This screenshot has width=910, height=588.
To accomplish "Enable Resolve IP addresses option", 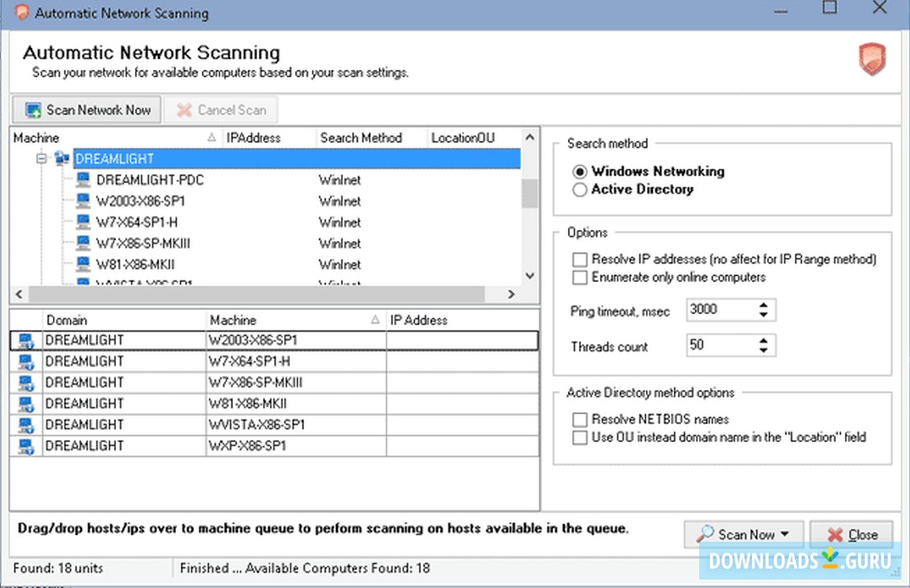I will coord(578,260).
